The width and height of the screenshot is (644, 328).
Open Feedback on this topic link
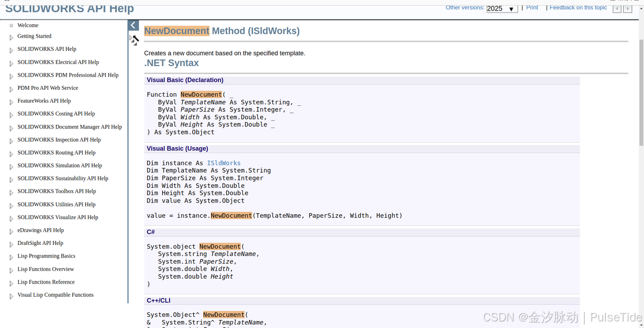click(x=578, y=8)
